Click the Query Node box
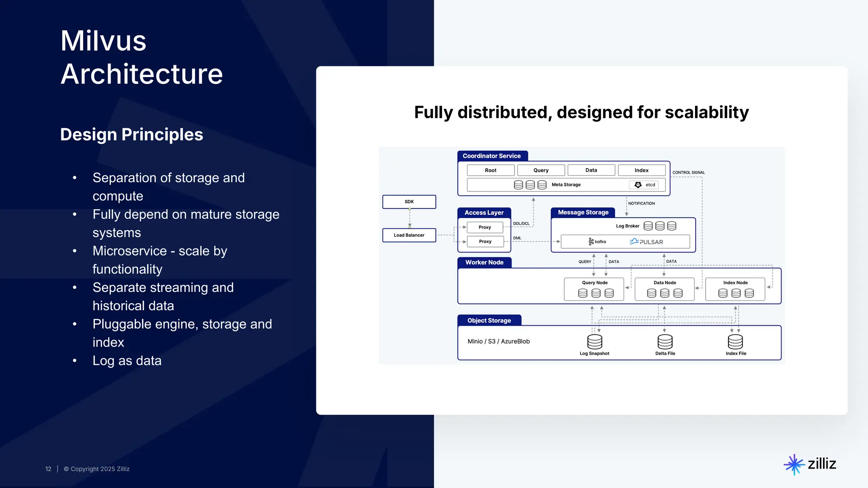This screenshot has height=488, width=868. pyautogui.click(x=594, y=289)
